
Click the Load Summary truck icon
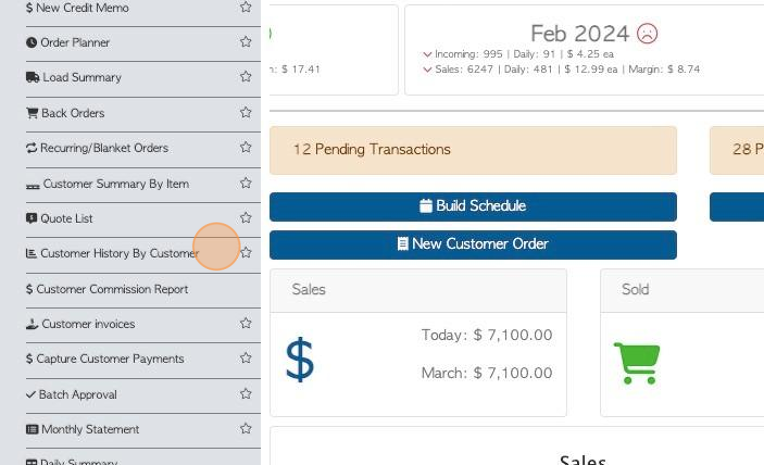coord(33,77)
